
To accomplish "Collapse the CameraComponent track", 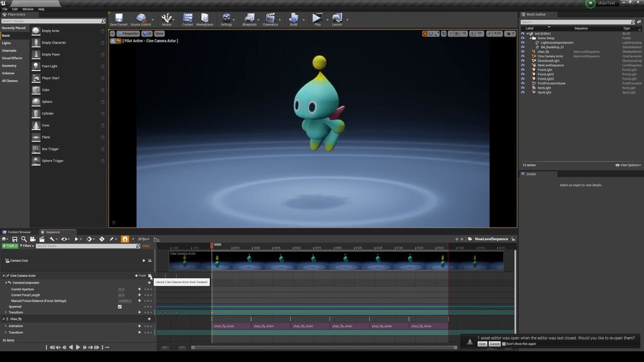I will point(6,283).
